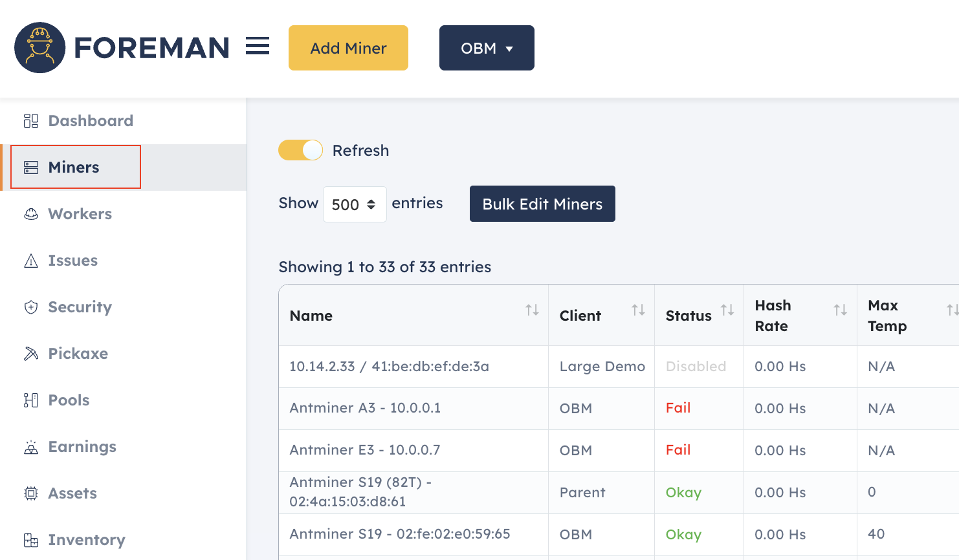Viewport: 959px width, 560px height.
Task: Click the Earnings icon in sidebar
Action: pyautogui.click(x=31, y=447)
